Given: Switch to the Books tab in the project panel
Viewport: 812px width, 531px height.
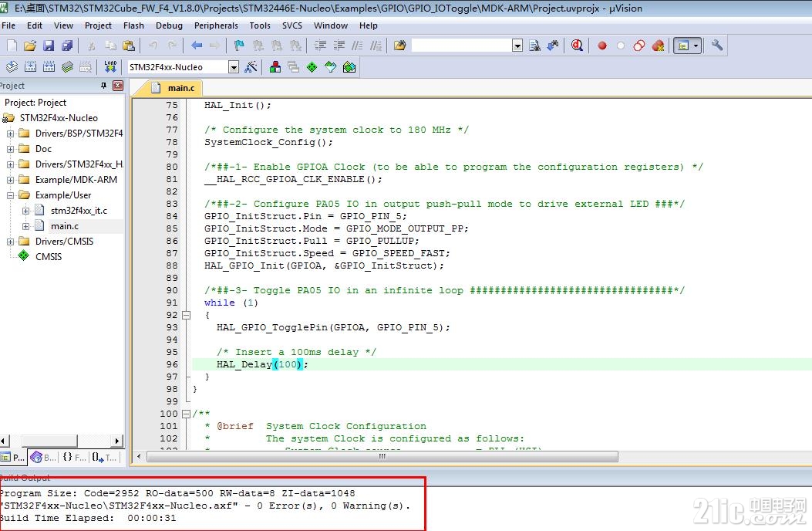Looking at the screenshot, I should [43, 457].
